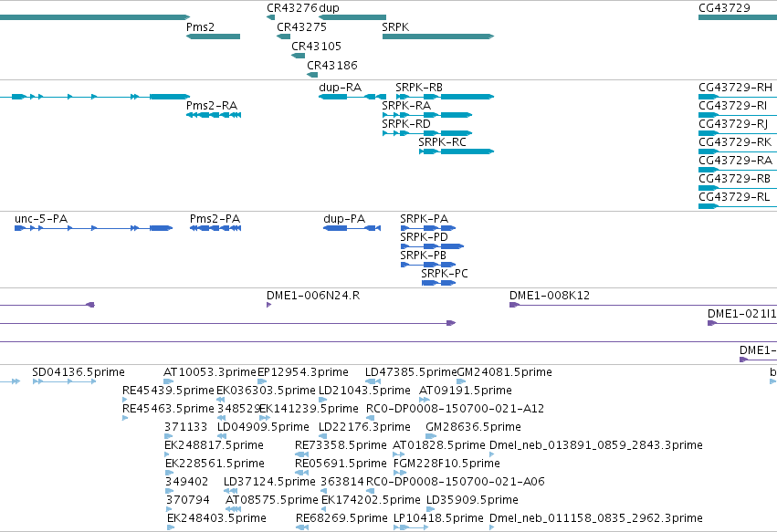Click the DME1-006N24.R clone label
Screen dimensions: 777x532
pos(313,296)
